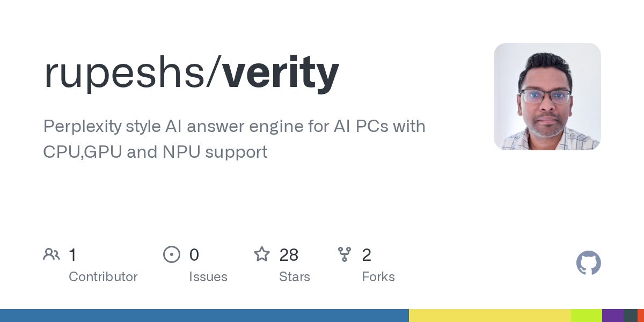This screenshot has width=644, height=322.
Task: Select the purple language bar segment
Action: pyautogui.click(x=612, y=316)
